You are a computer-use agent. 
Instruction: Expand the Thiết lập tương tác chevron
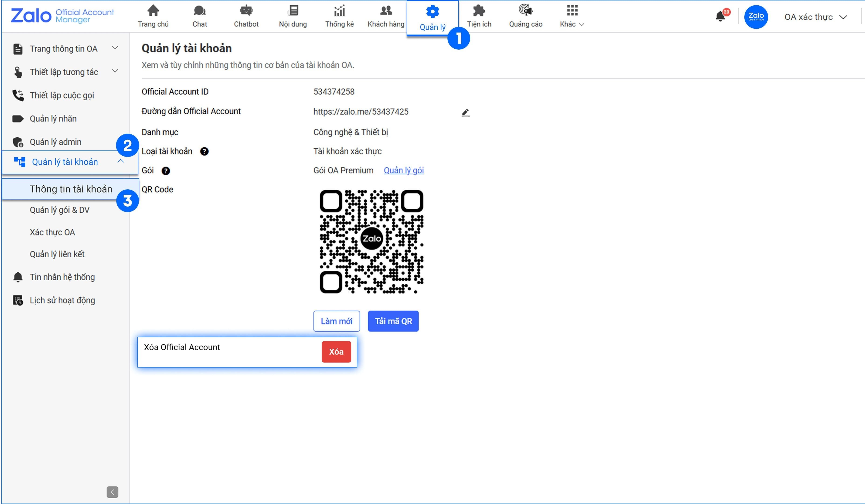point(115,71)
